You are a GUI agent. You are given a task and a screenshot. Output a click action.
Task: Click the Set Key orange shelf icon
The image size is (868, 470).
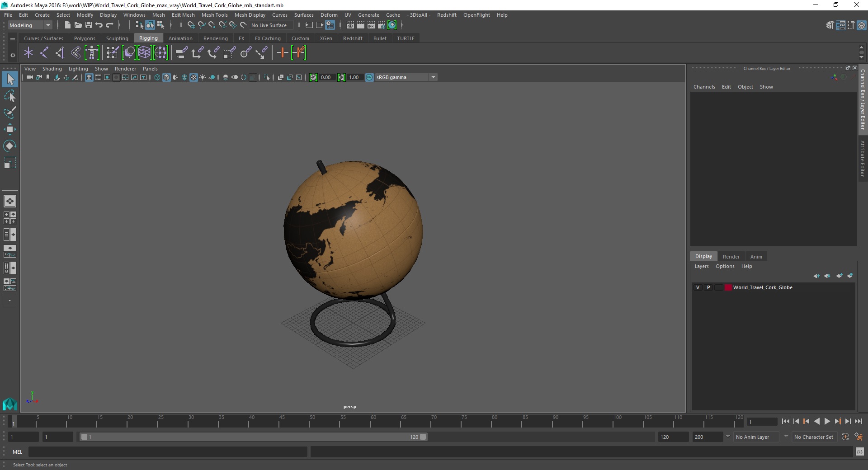[x=283, y=53]
